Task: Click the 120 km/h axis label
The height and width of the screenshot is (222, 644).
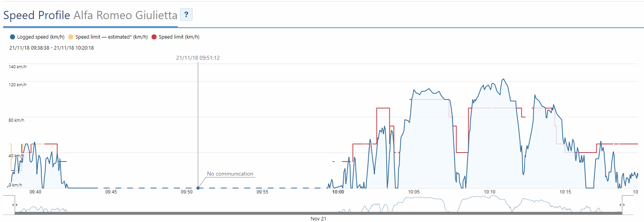Action: pos(18,85)
